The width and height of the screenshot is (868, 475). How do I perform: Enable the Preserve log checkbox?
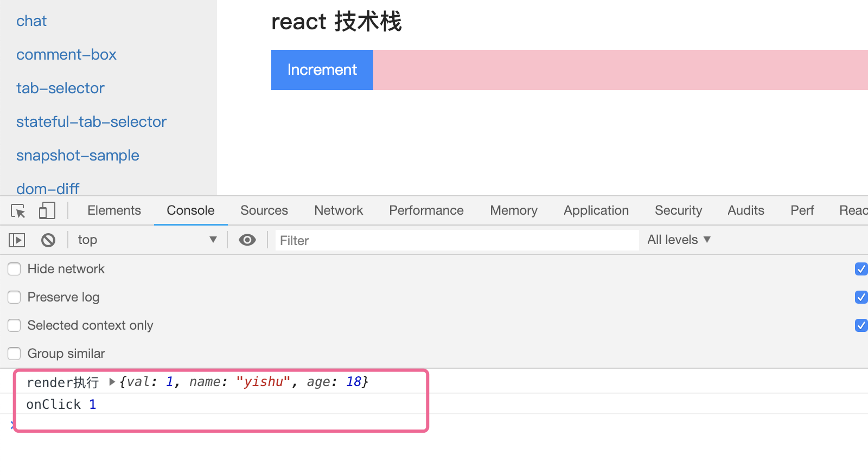(14, 297)
